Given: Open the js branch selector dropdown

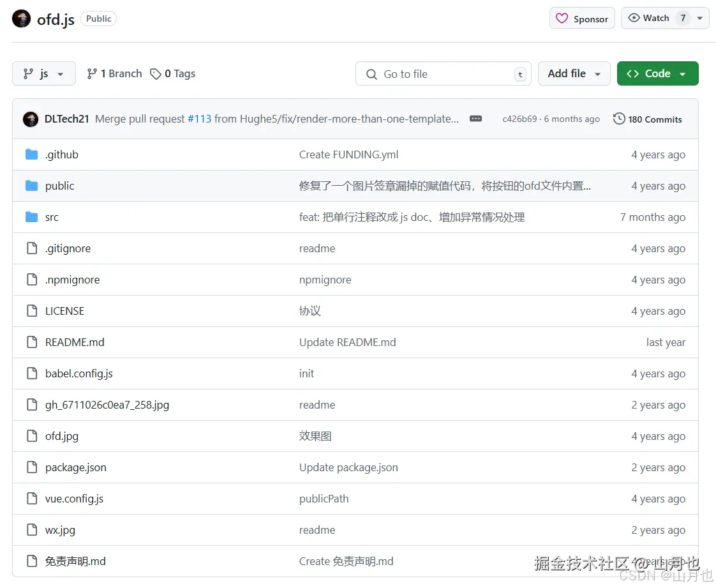Looking at the screenshot, I should (x=44, y=73).
